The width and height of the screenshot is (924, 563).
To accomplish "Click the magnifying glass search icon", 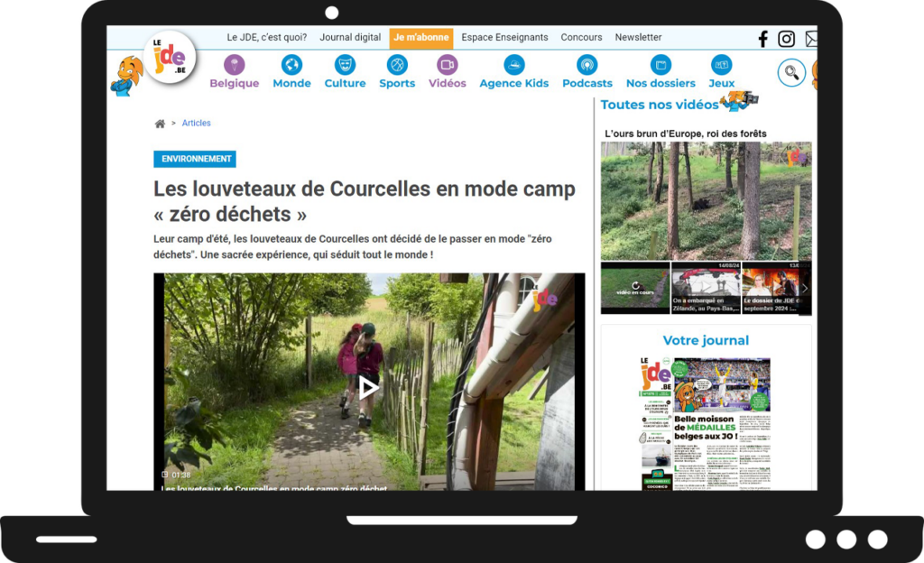I will coord(791,73).
